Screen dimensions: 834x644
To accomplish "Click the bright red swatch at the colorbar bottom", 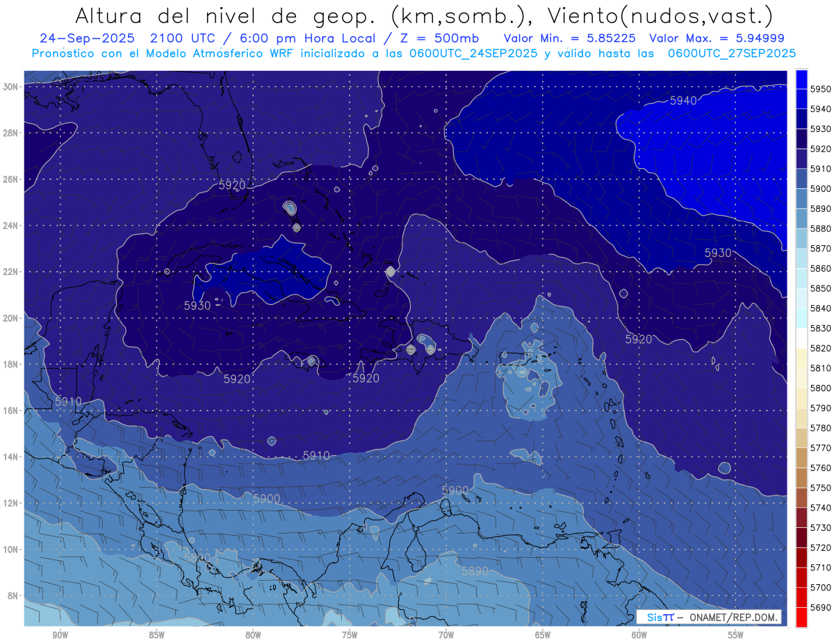I will tap(801, 617).
